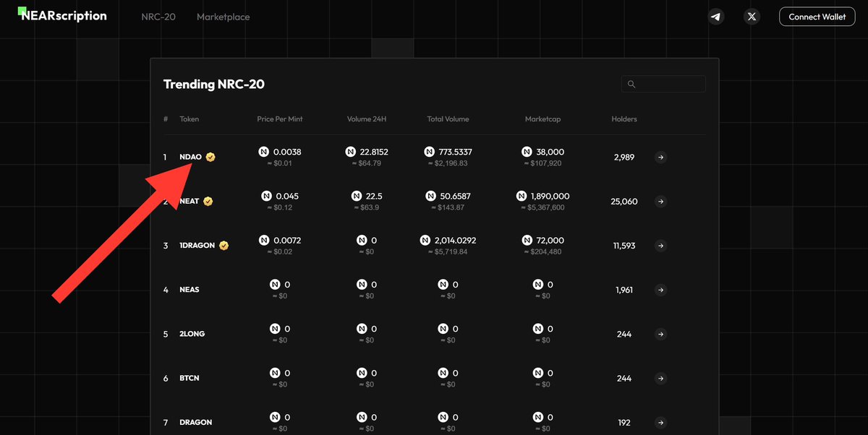Image resolution: width=868 pixels, height=435 pixels.
Task: Click the Trending NRC-20 heading
Action: [214, 85]
